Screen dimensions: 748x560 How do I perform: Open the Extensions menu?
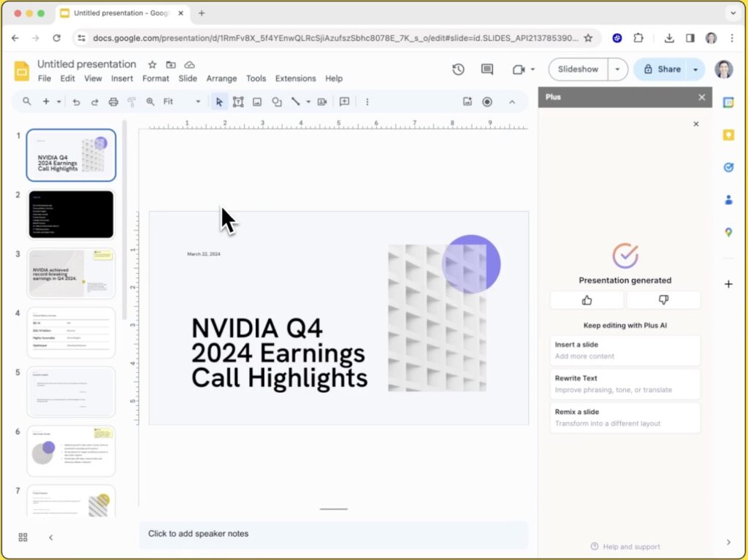click(x=295, y=78)
